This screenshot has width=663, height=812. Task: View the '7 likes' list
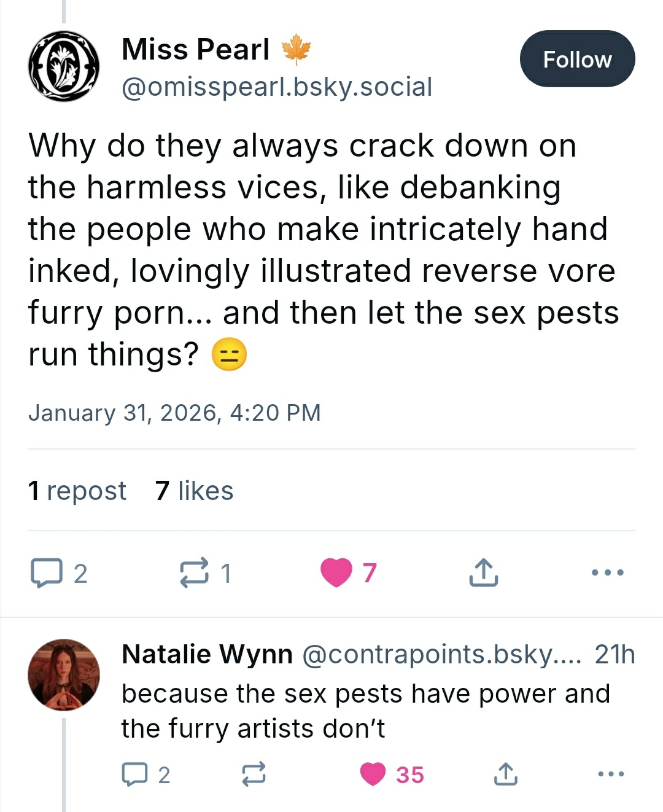point(195,491)
